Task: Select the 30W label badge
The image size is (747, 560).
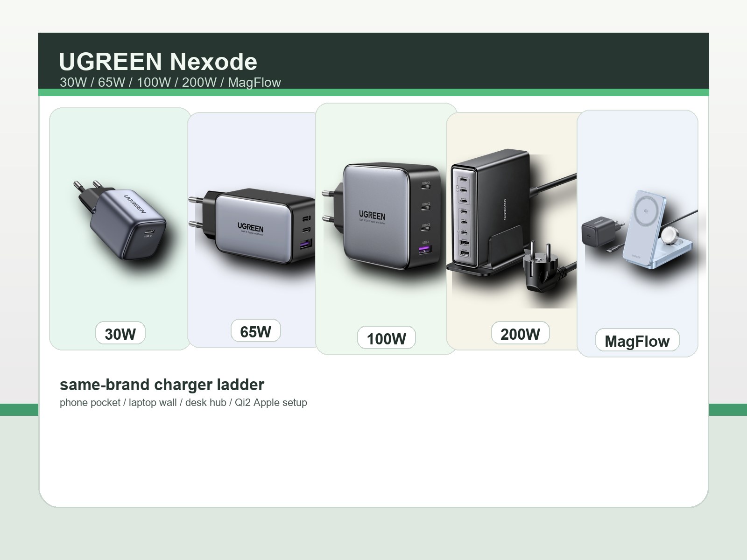Action: 120,333
